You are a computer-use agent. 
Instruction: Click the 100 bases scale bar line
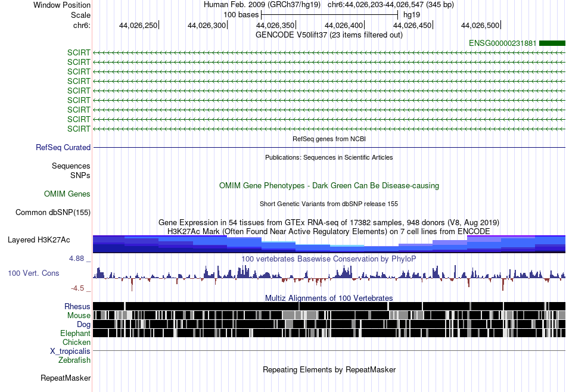(329, 15)
